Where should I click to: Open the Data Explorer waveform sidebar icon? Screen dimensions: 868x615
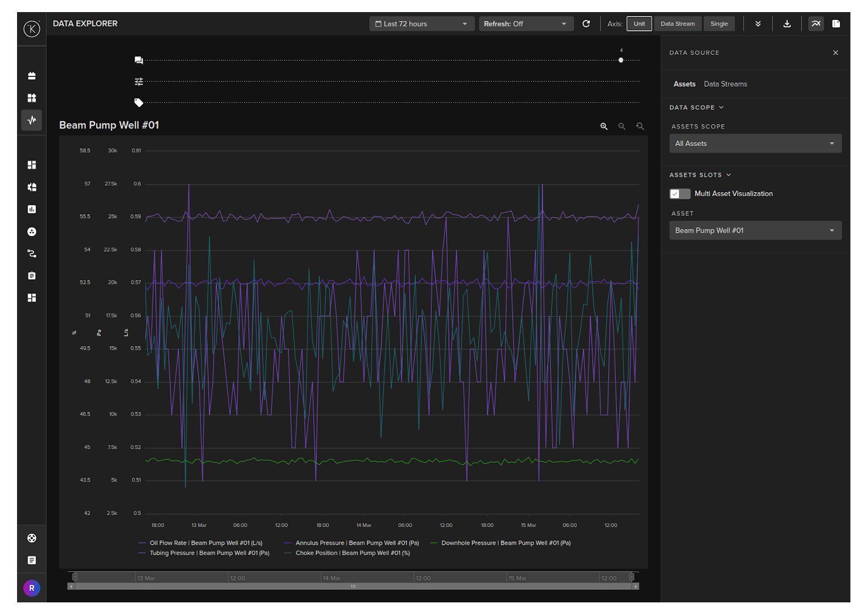tap(32, 120)
